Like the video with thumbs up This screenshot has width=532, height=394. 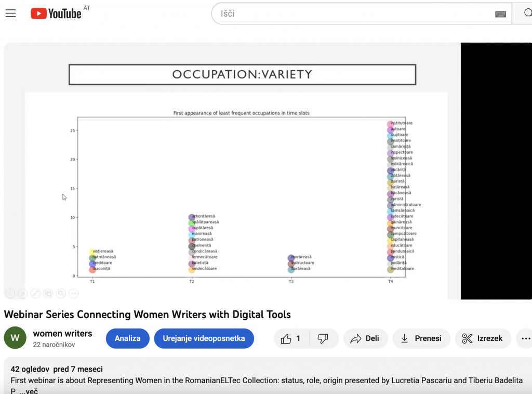(x=291, y=338)
